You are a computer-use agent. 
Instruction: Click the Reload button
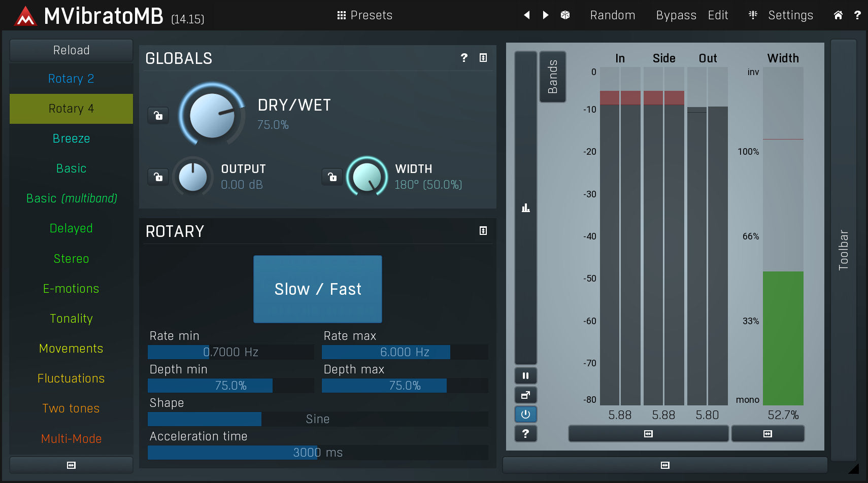tap(71, 50)
